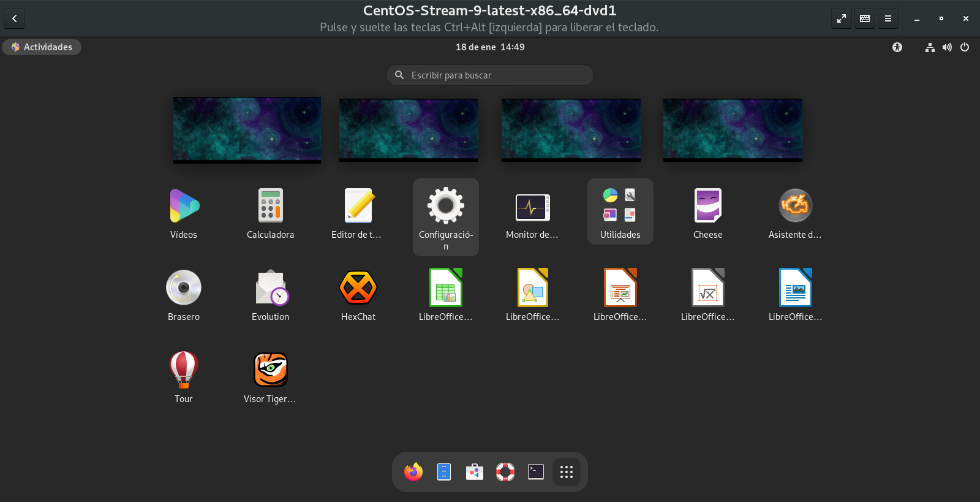Viewport: 980px width, 502px height.
Task: Toggle the app grid button in dock
Action: point(567,472)
